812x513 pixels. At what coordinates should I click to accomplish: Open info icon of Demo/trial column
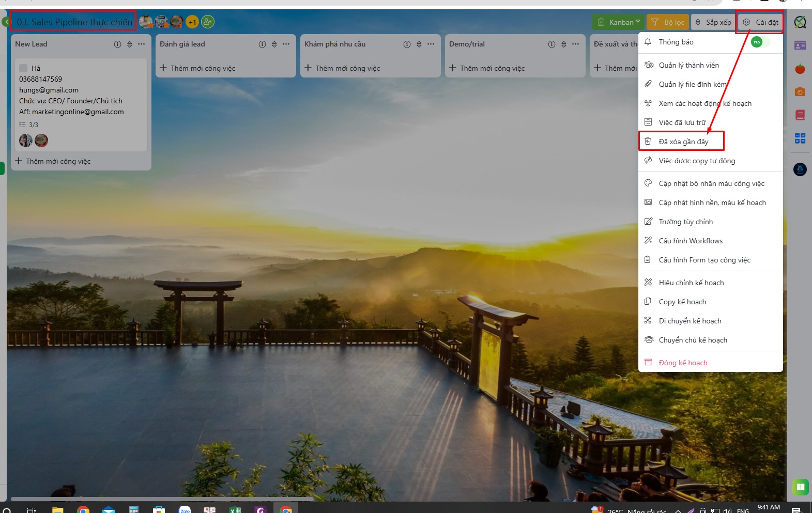coord(551,44)
